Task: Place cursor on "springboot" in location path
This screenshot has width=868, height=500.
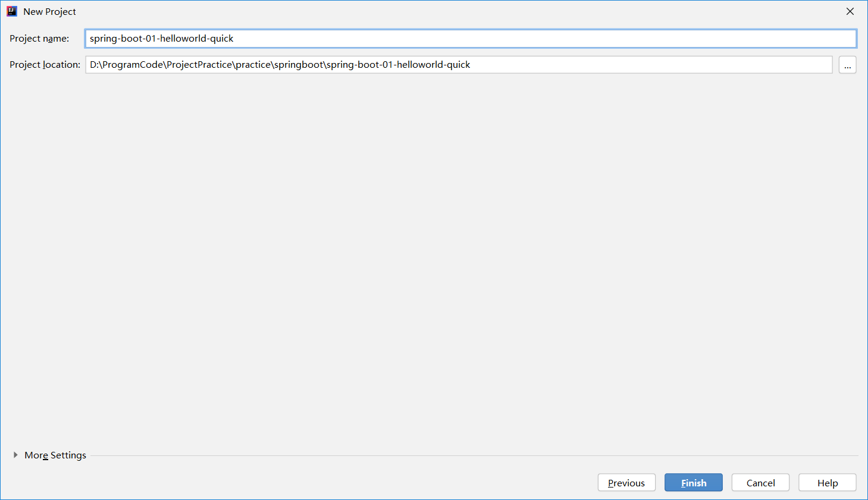Action: (x=298, y=65)
